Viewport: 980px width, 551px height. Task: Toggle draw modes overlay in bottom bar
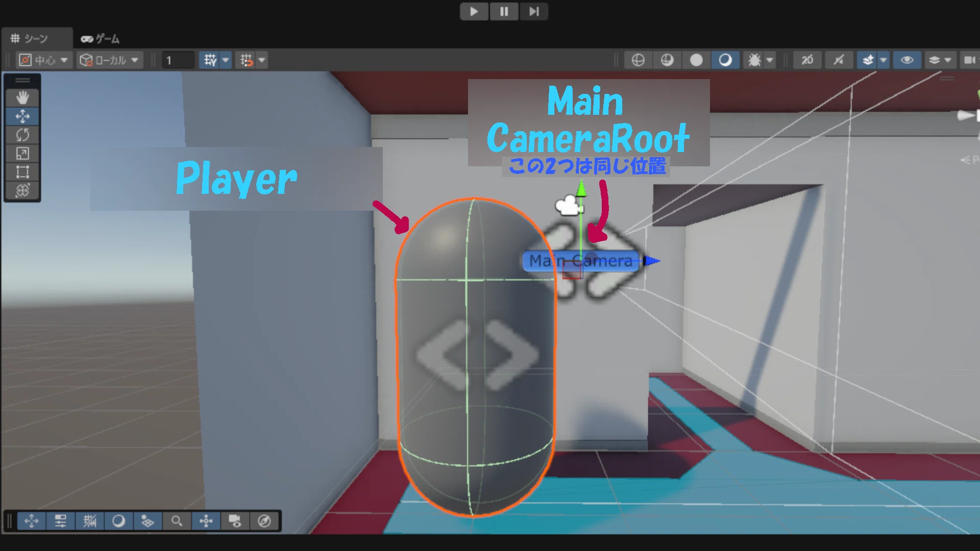119,521
